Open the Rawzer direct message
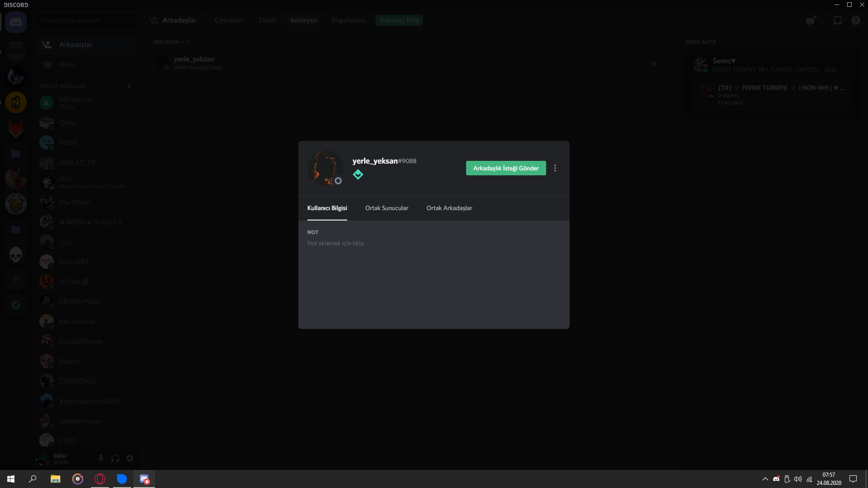 (86, 361)
